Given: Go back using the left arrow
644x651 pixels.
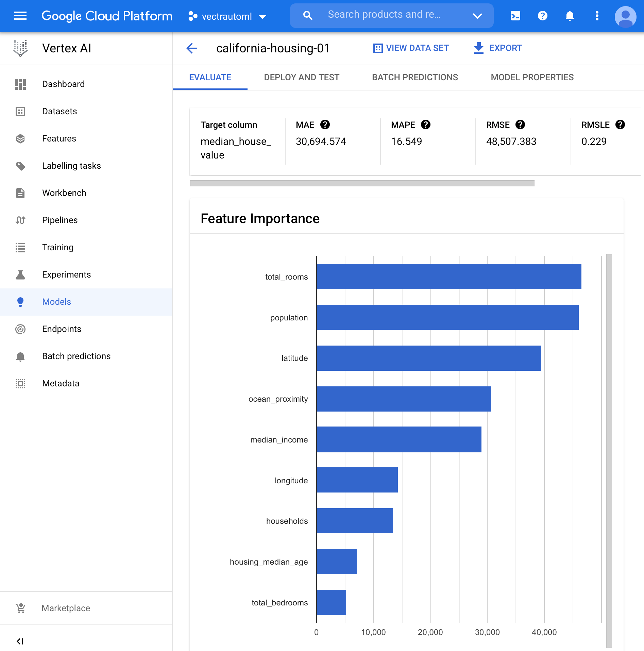Looking at the screenshot, I should pyautogui.click(x=192, y=48).
